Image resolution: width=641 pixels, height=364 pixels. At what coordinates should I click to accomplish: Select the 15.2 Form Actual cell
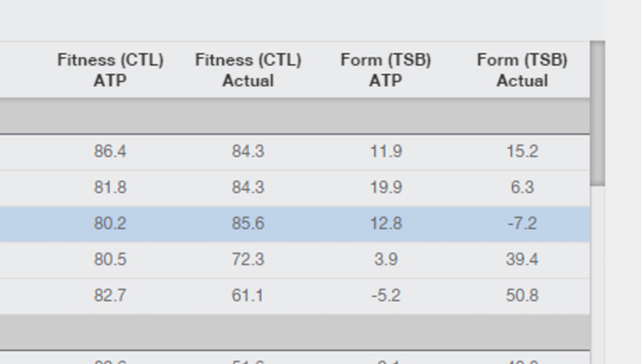(523, 152)
